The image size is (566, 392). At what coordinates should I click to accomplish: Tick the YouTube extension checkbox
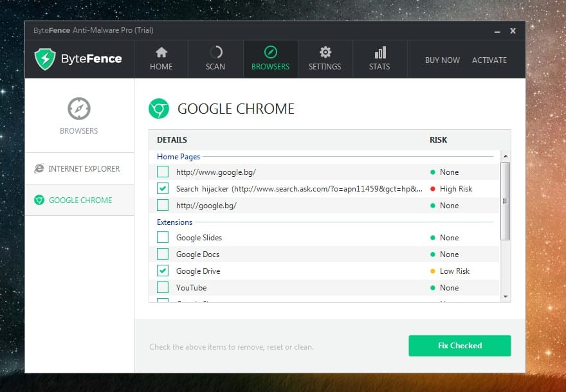pyautogui.click(x=163, y=287)
